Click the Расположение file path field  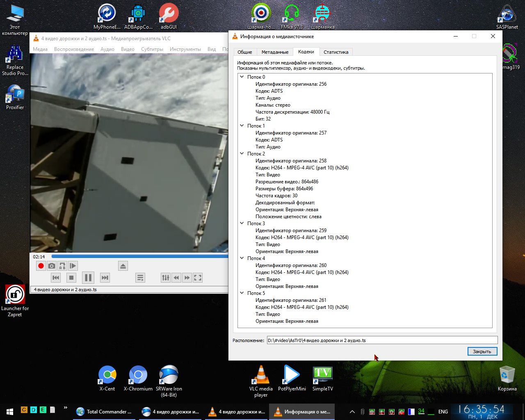pos(382,340)
